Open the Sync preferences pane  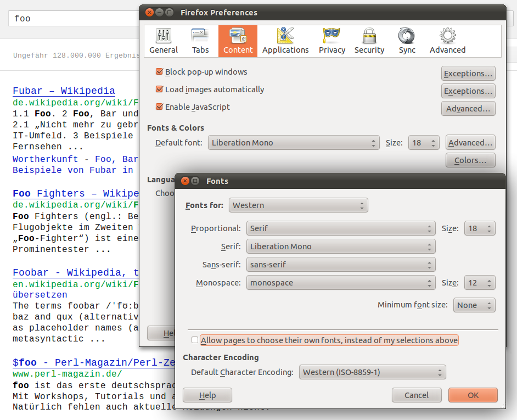coord(407,41)
